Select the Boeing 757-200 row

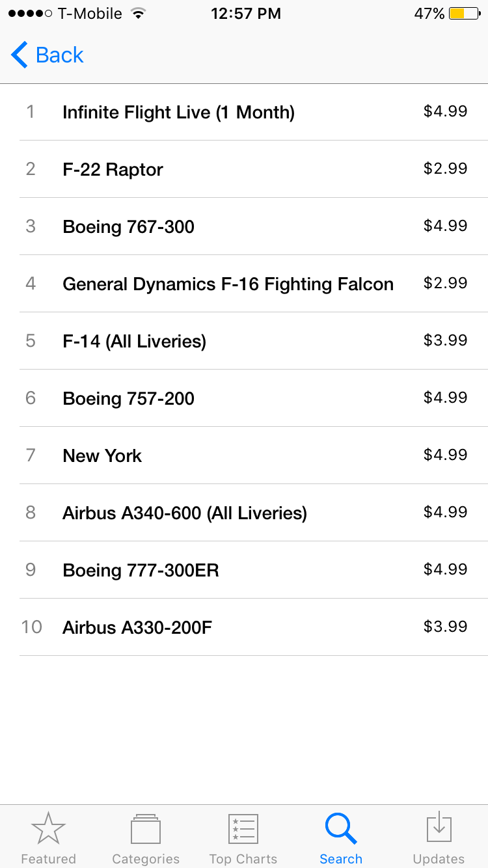click(128, 399)
